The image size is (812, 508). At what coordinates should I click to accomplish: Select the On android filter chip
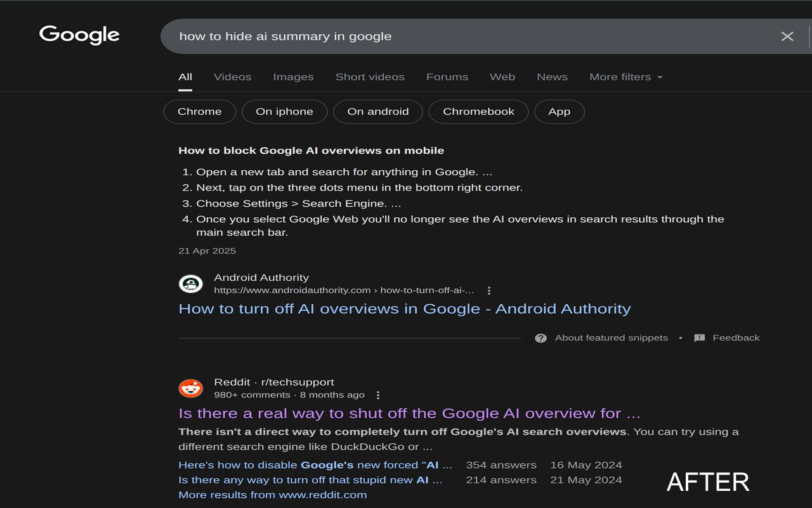pos(378,112)
